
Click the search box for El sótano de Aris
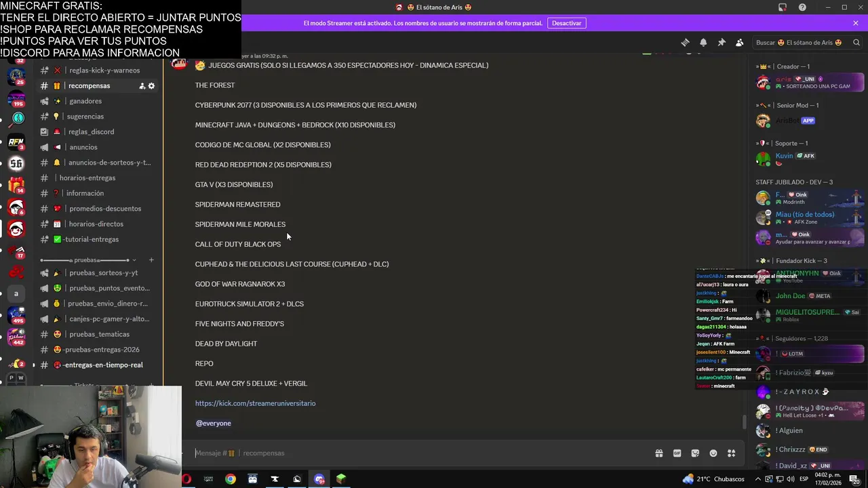coord(807,43)
